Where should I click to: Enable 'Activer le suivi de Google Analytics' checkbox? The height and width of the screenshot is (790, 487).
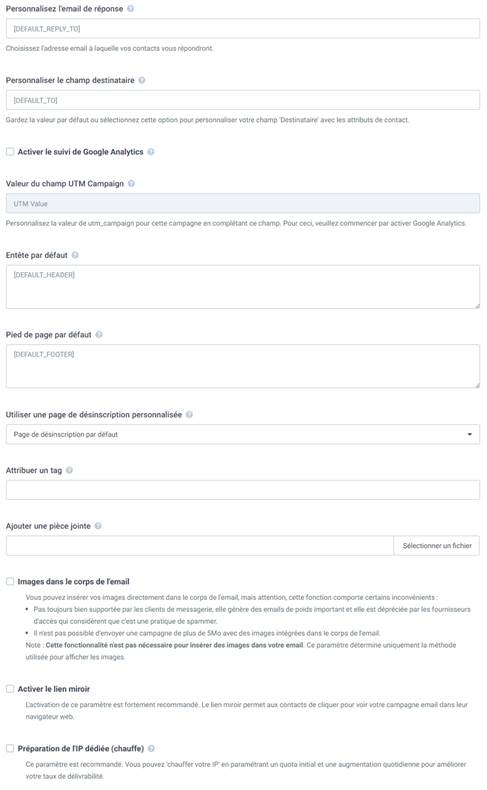(x=10, y=152)
